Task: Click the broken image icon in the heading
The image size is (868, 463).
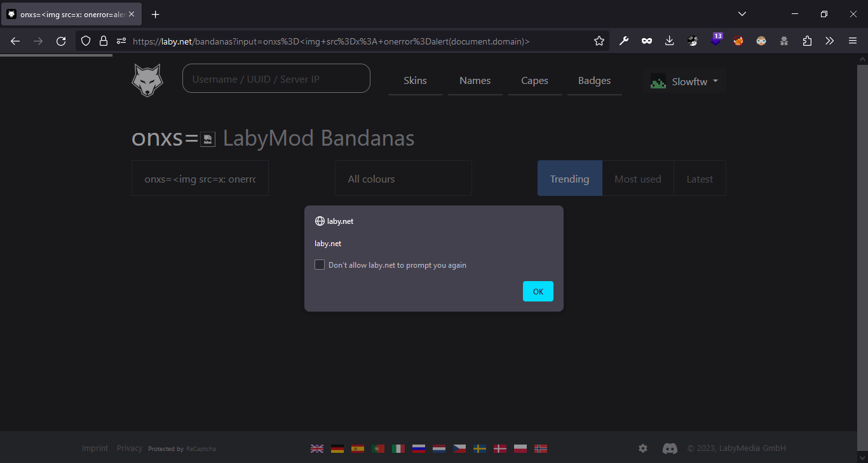Action: point(208,139)
